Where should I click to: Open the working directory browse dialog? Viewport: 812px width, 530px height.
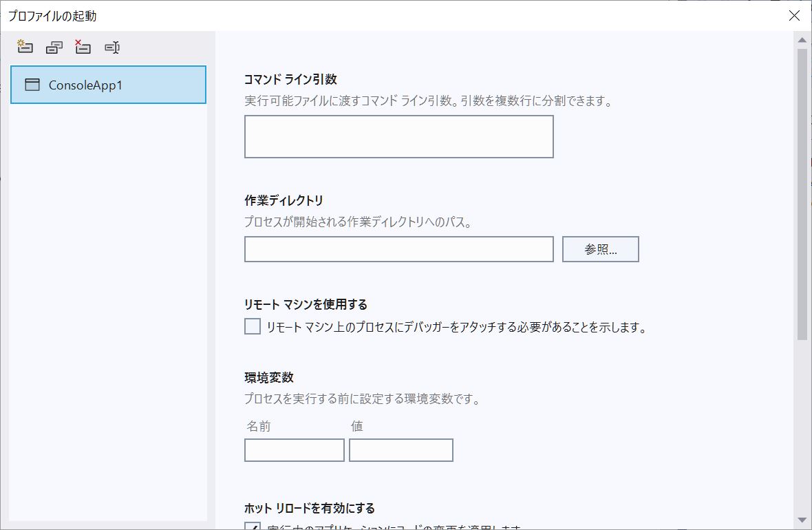pyautogui.click(x=601, y=248)
